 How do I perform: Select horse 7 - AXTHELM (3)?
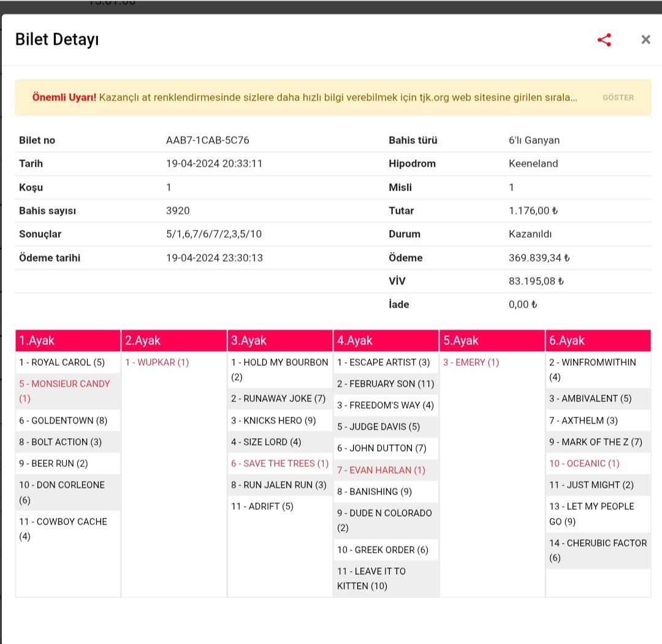(x=598, y=421)
